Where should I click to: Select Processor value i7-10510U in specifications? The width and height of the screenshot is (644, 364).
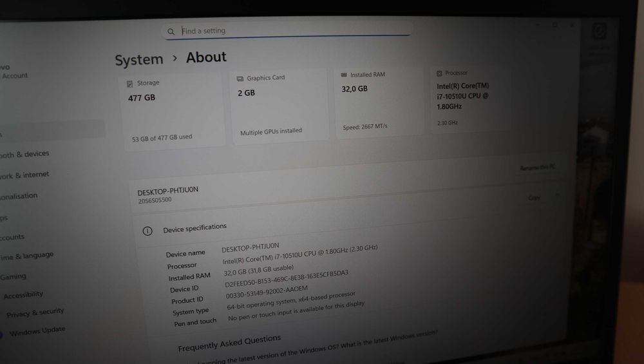click(x=300, y=254)
